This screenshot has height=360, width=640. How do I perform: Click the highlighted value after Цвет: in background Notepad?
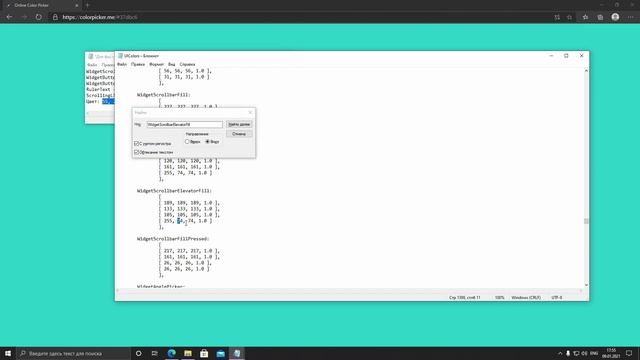coord(108,101)
